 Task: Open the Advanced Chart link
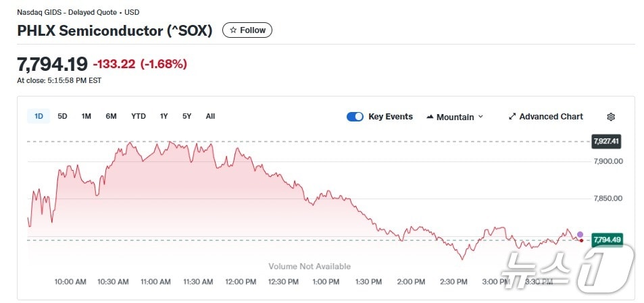tap(550, 117)
